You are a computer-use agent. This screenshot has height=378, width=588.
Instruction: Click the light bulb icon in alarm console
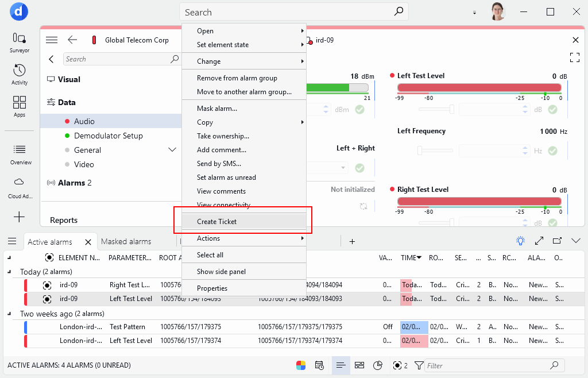(x=520, y=241)
